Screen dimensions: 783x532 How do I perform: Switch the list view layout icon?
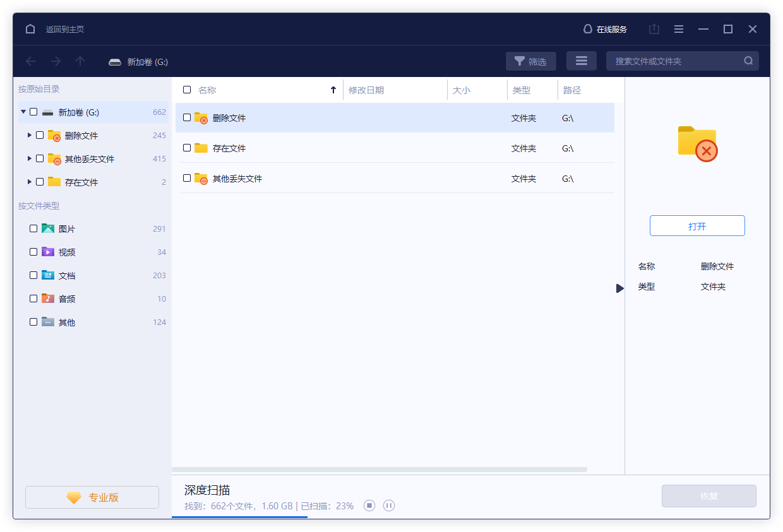581,61
